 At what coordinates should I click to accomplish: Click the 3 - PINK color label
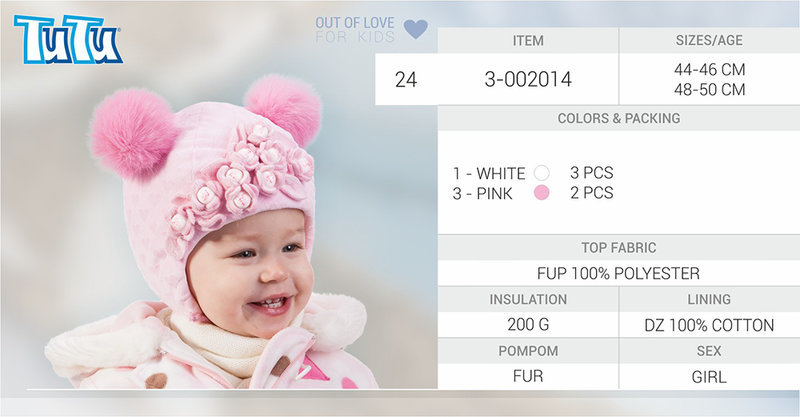[x=483, y=193]
